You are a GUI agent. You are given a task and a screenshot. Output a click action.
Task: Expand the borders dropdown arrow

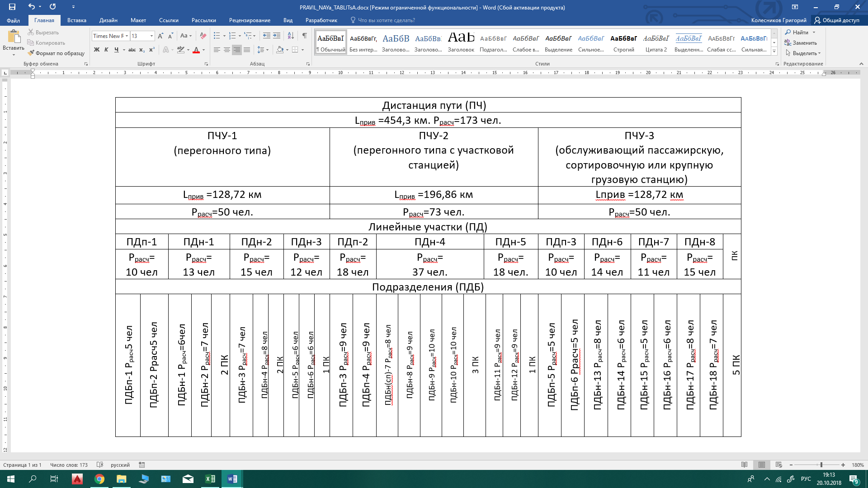tap(302, 50)
